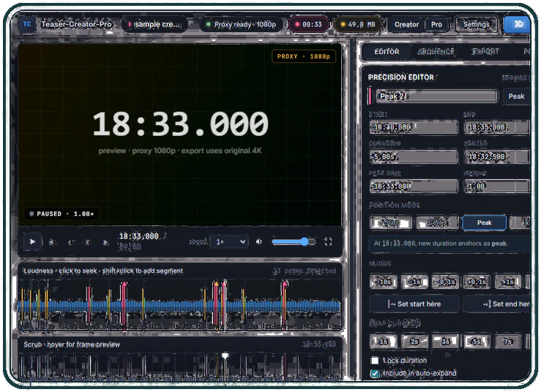The height and width of the screenshot is (392, 541).
Task: Toggle fullscreen preview icon
Action: (328, 241)
